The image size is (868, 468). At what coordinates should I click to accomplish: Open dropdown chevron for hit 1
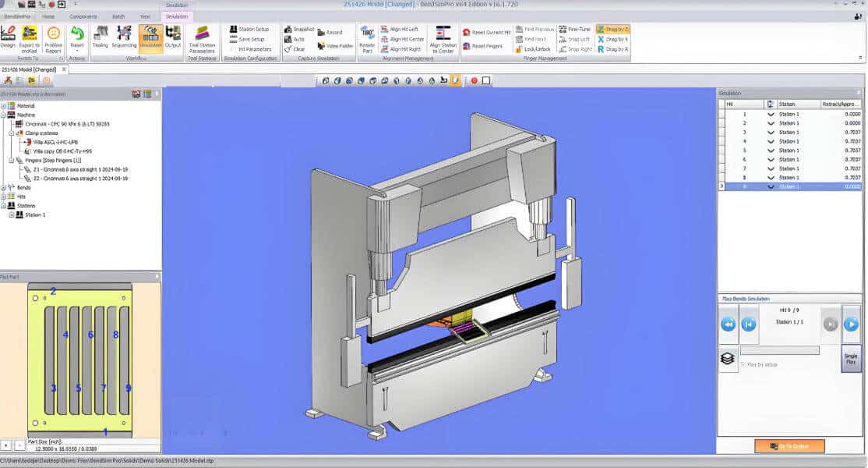771,114
